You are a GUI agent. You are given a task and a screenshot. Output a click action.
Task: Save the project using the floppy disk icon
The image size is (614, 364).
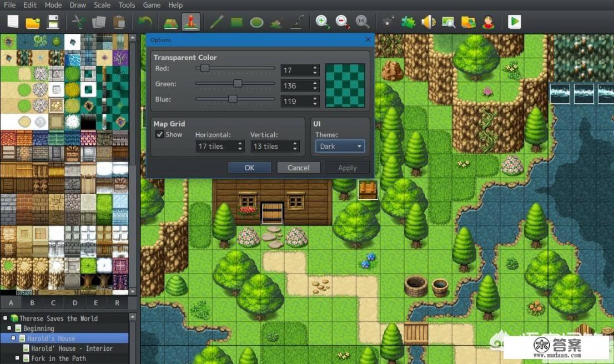53,22
